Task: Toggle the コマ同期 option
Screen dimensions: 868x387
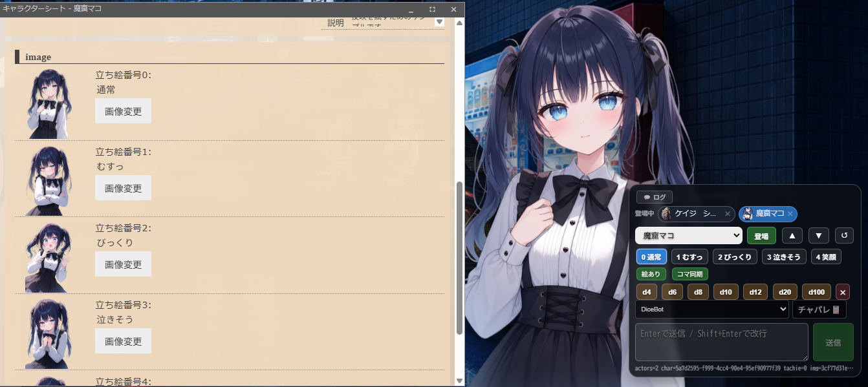Action: 689,274
